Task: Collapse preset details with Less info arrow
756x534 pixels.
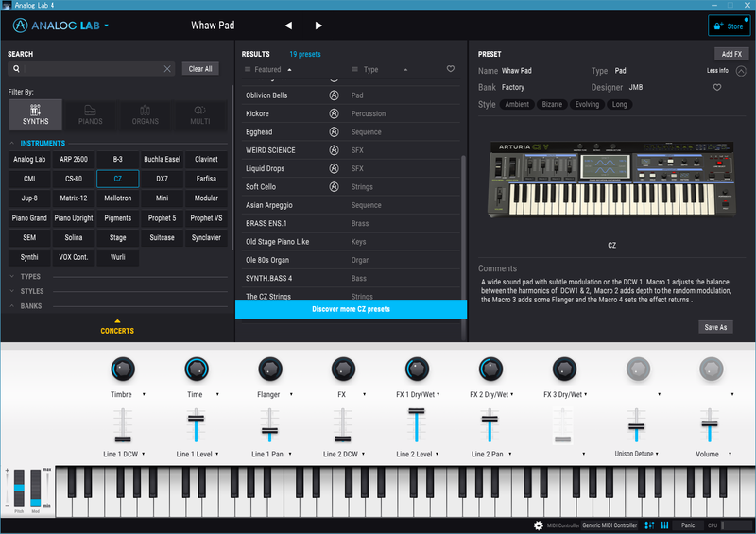Action: coord(741,71)
